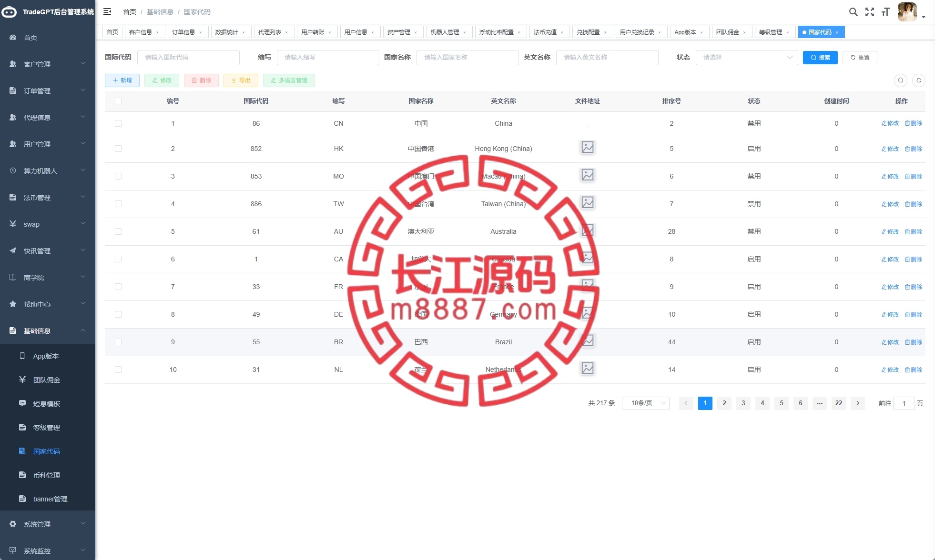
Task: Close the 客户信息 tab
Action: point(157,32)
